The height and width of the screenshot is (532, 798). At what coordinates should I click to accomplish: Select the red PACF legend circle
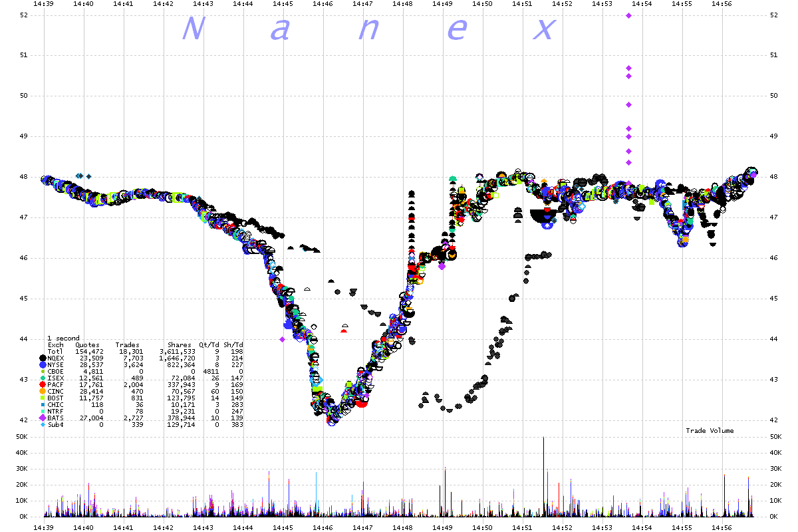(43, 384)
